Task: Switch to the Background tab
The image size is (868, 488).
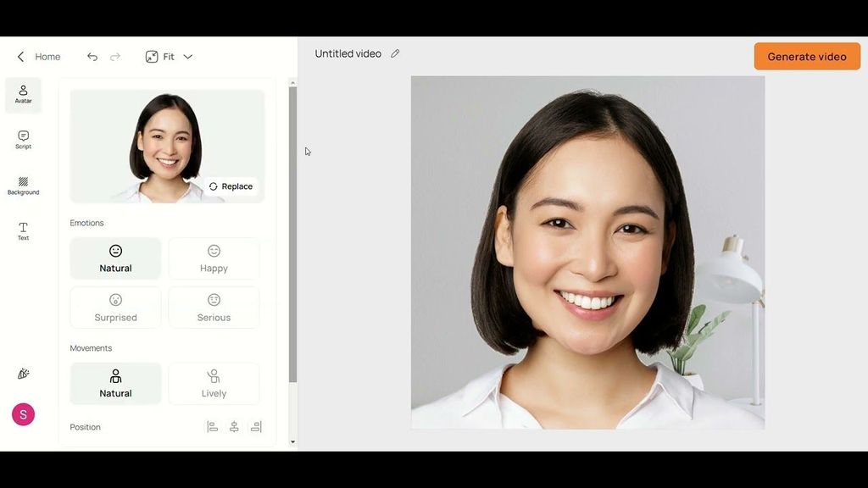Action: pos(23,186)
